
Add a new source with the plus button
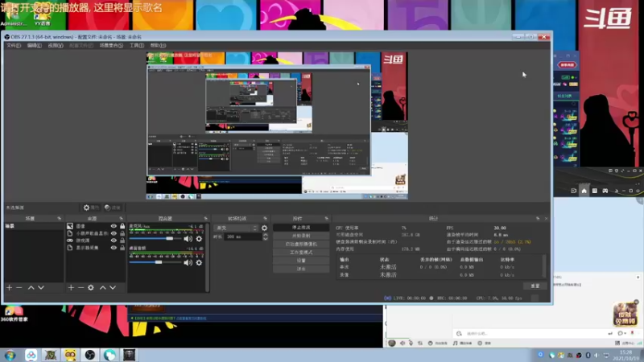[71, 288]
